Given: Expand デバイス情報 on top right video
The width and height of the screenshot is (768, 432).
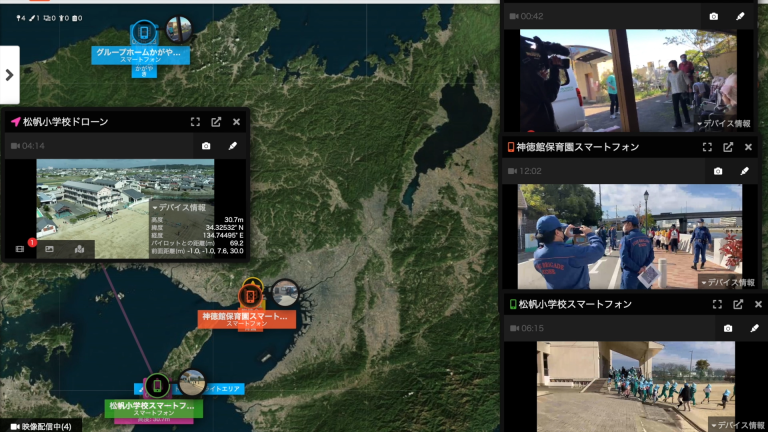Looking at the screenshot, I should pos(723,122).
